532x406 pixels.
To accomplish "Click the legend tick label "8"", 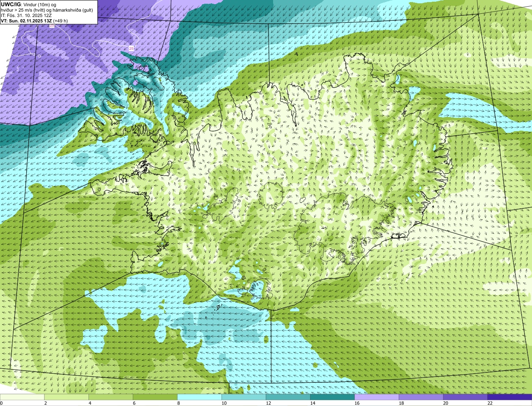I will point(178,403).
